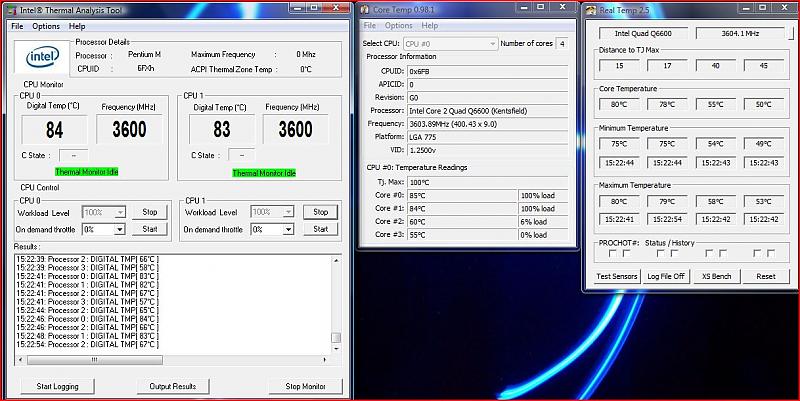Stop the CPU 1 workload
The width and height of the screenshot is (800, 401).
(320, 212)
